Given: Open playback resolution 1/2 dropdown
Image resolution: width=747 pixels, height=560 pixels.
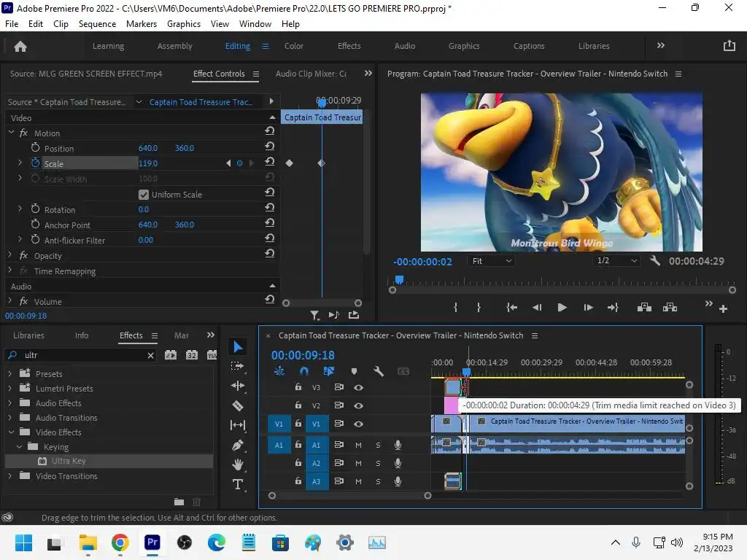Looking at the screenshot, I should (616, 260).
